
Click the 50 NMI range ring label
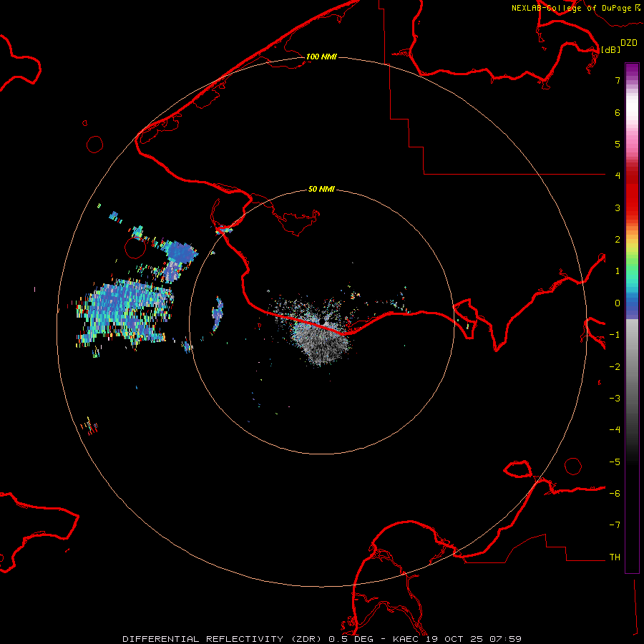point(321,189)
